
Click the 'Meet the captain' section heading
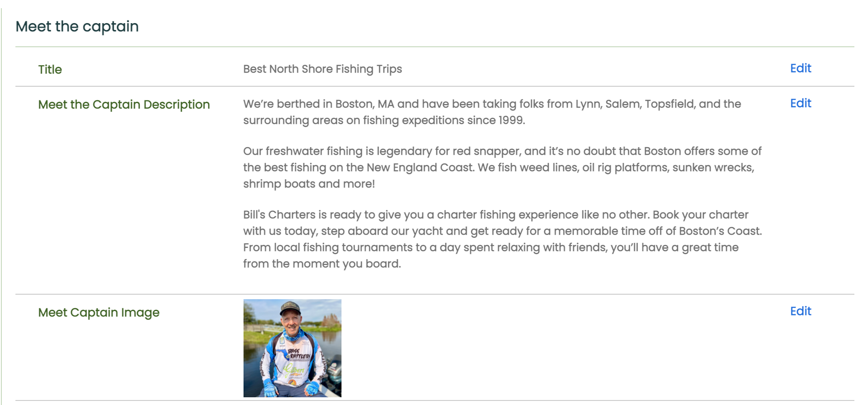tap(77, 26)
